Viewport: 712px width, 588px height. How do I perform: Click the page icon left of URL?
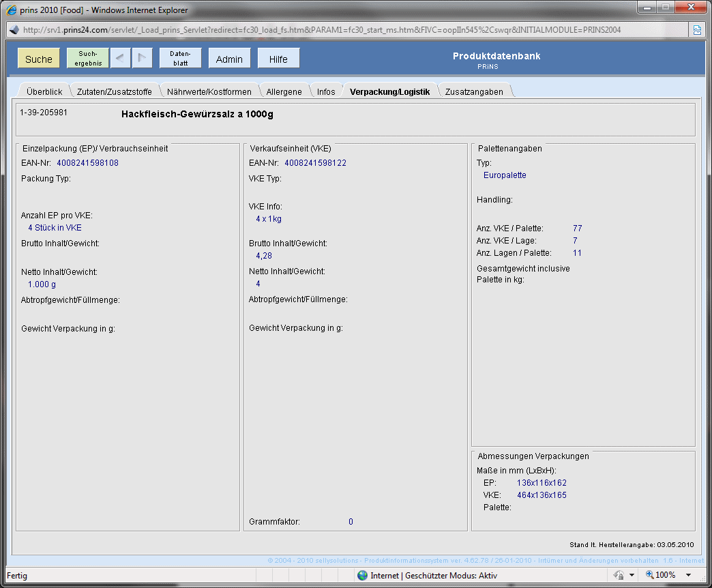[x=13, y=30]
